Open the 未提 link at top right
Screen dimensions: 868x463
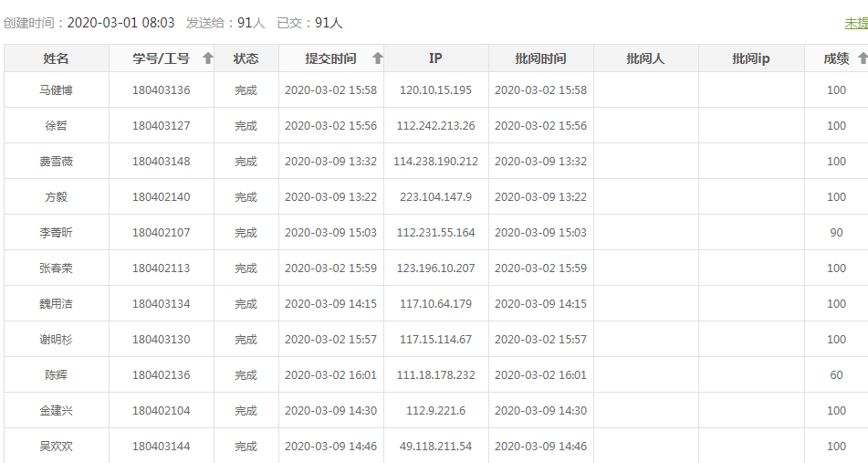point(856,24)
